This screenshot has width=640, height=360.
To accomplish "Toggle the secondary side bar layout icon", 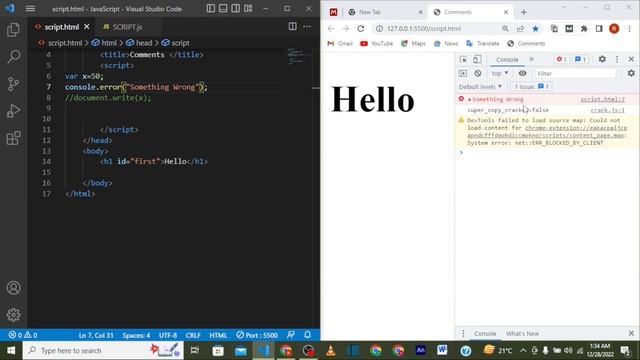I will pyautogui.click(x=236, y=9).
